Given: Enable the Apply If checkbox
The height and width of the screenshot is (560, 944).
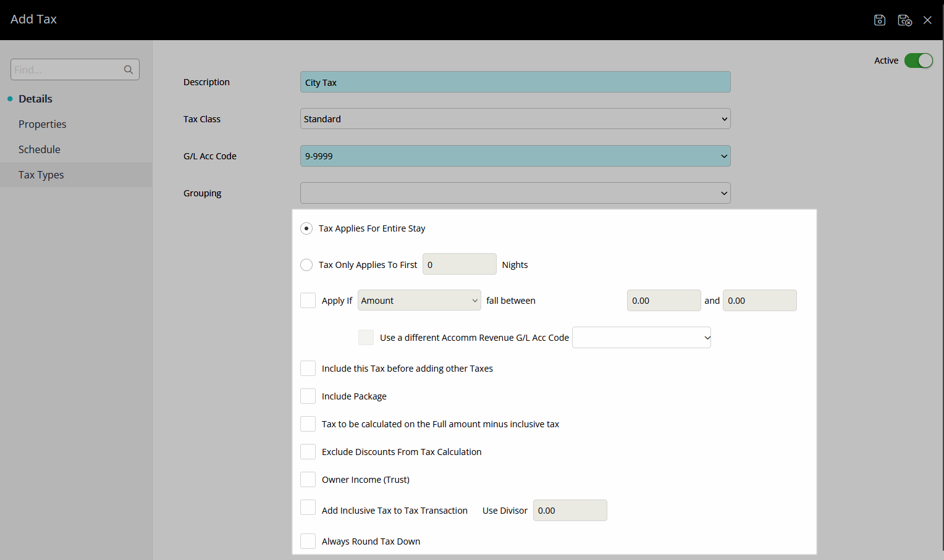Looking at the screenshot, I should coord(308,300).
